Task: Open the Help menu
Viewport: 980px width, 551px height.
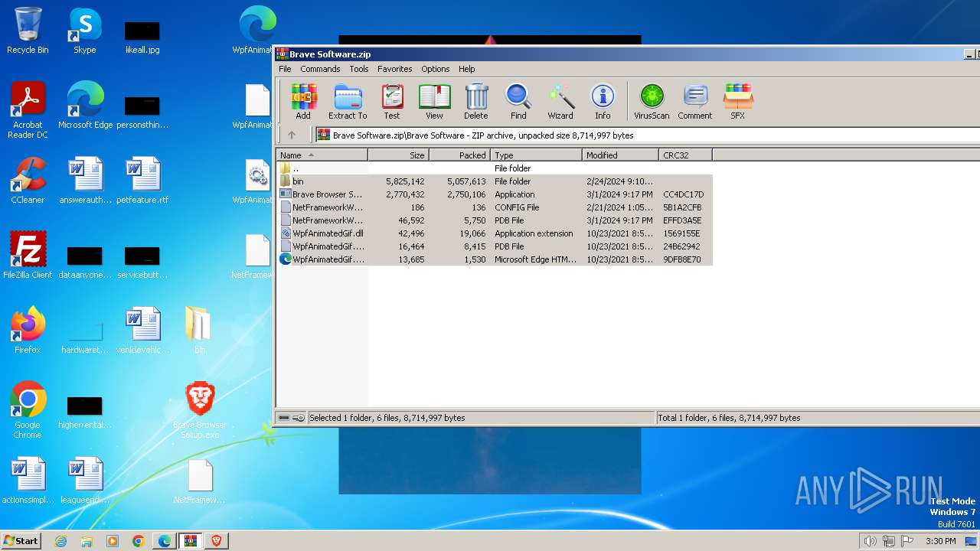Action: (x=467, y=69)
